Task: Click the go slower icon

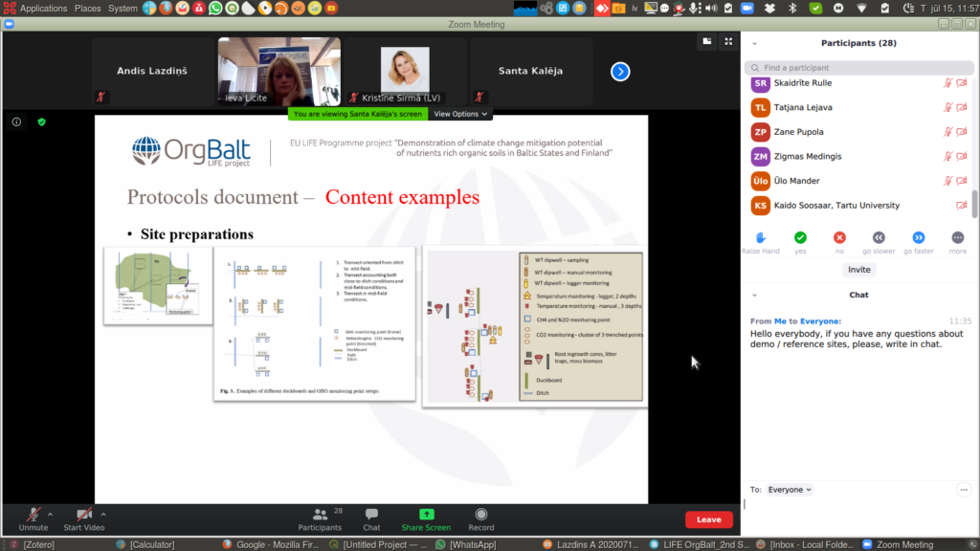Action: 879,237
